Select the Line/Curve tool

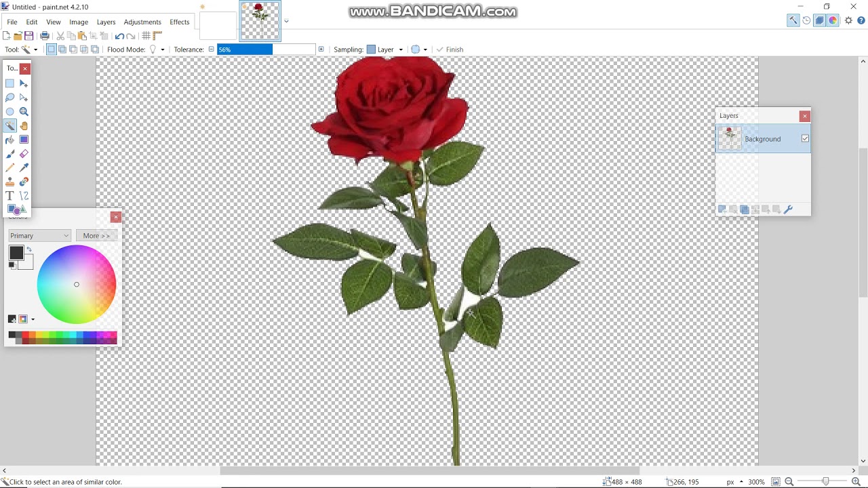click(24, 196)
